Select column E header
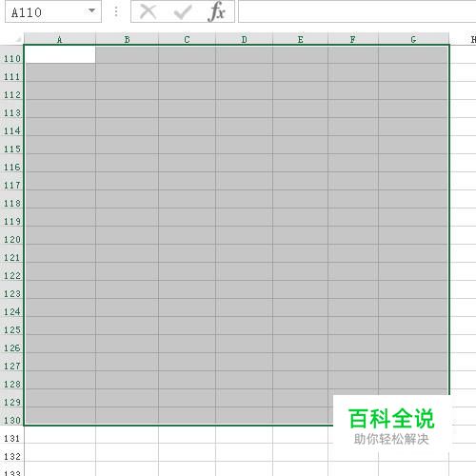476x476 pixels. point(300,39)
